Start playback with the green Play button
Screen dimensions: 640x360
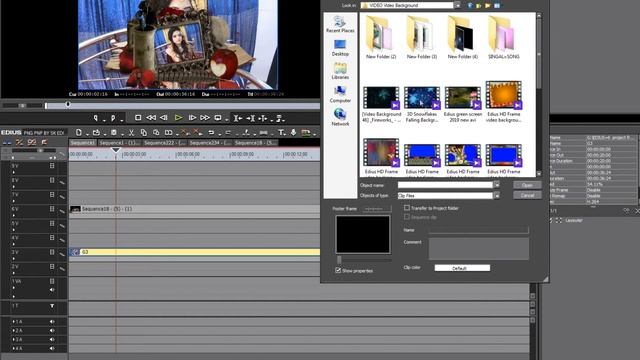click(x=178, y=118)
